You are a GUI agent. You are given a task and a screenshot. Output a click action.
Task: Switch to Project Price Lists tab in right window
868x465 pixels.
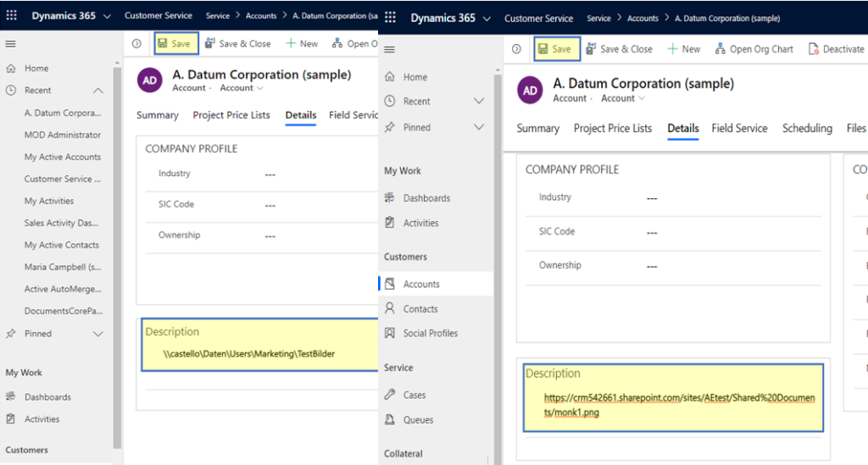pyautogui.click(x=613, y=128)
